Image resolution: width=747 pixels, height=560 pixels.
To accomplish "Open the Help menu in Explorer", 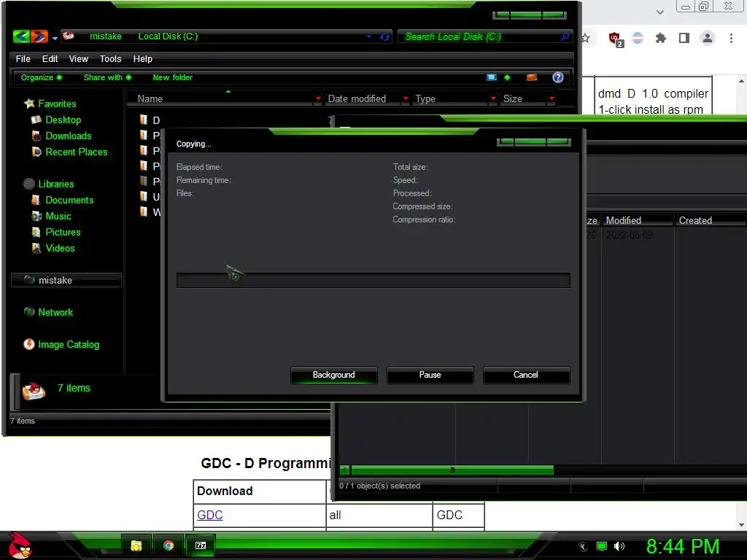I will pos(142,58).
